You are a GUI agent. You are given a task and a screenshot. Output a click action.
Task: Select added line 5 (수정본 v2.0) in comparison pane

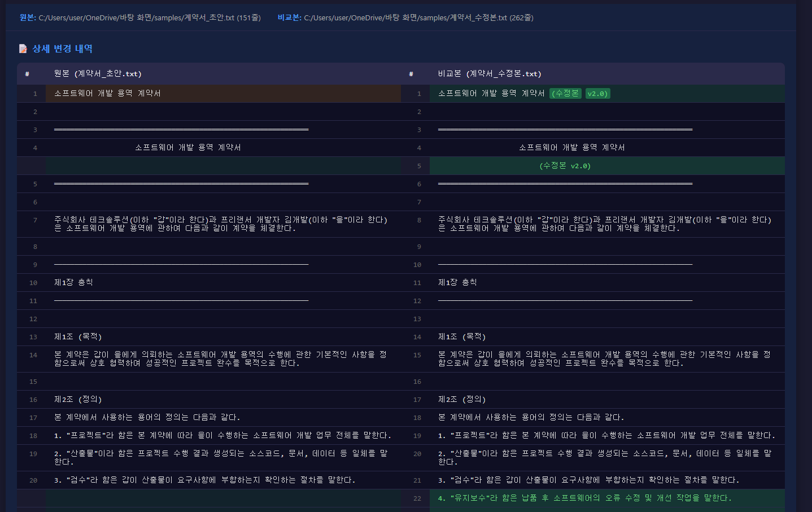565,166
